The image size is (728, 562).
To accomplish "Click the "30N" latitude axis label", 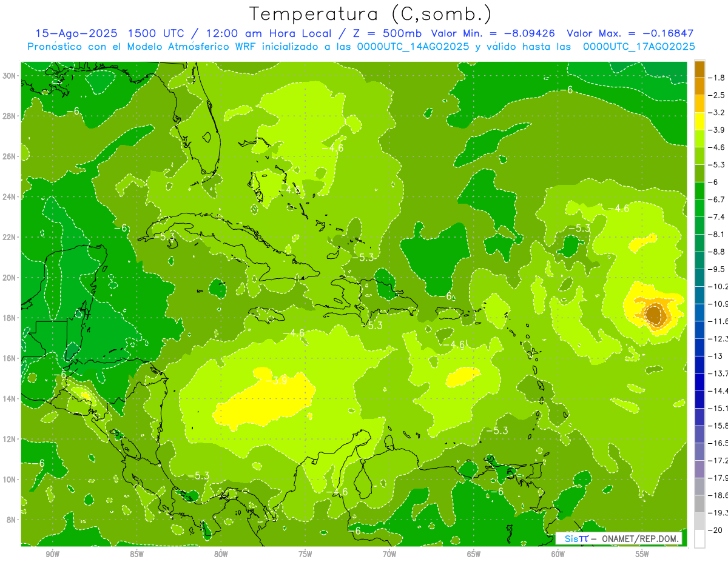I will point(10,76).
